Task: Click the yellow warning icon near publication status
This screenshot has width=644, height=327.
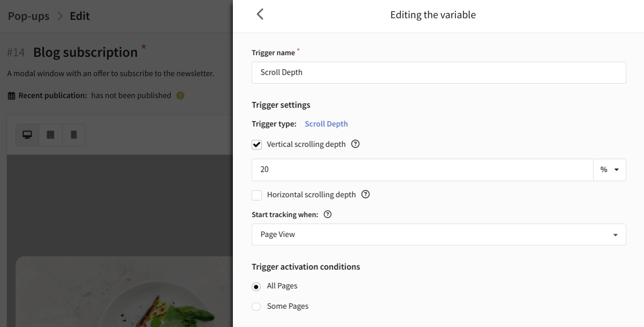Action: click(x=180, y=95)
